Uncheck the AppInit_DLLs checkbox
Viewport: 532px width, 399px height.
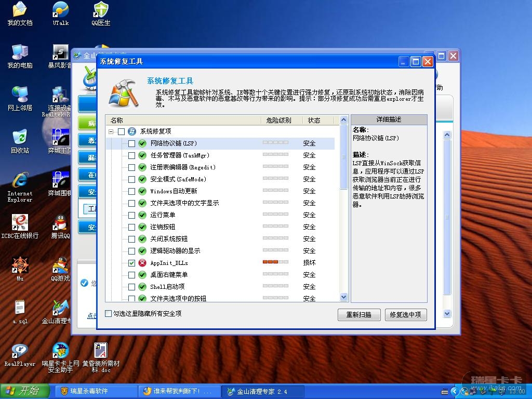pos(131,263)
